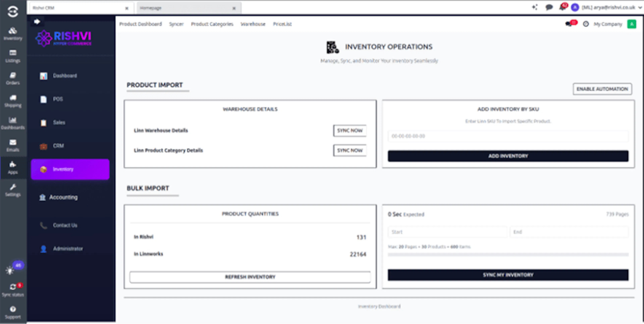The image size is (644, 324).
Task: Open the notifications bell icon
Action: (562, 8)
